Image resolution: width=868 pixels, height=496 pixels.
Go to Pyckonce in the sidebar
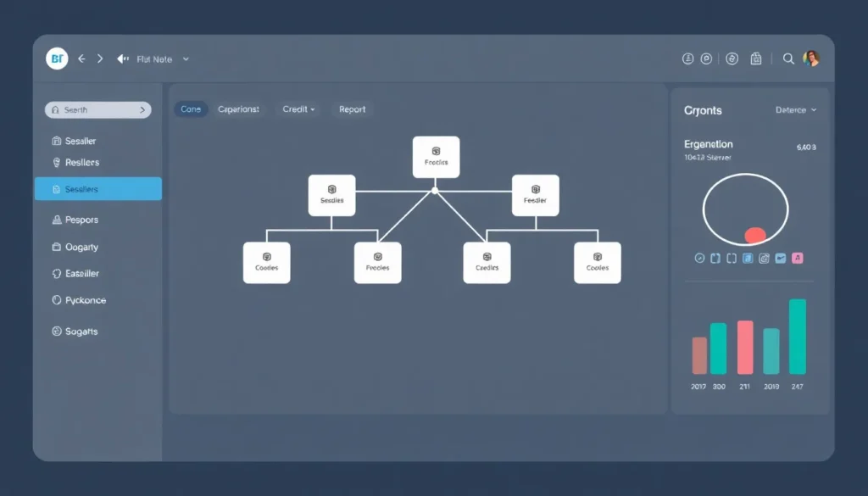coord(85,300)
